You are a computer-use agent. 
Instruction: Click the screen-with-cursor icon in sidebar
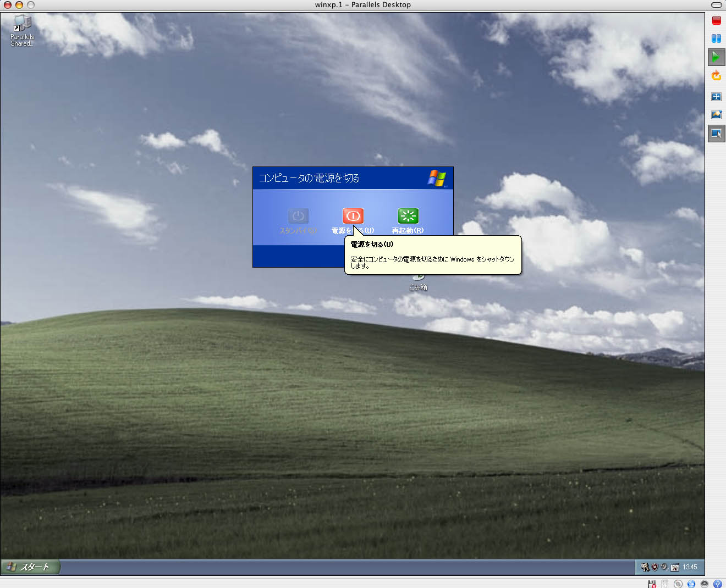716,134
